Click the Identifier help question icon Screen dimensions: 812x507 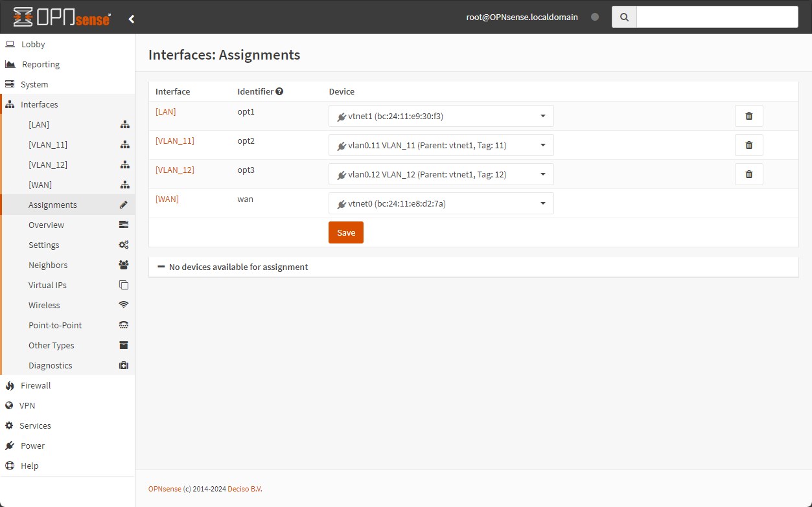point(279,92)
